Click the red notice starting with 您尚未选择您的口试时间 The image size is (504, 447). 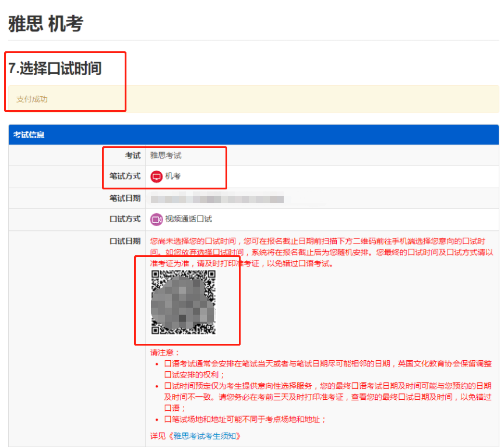322,252
